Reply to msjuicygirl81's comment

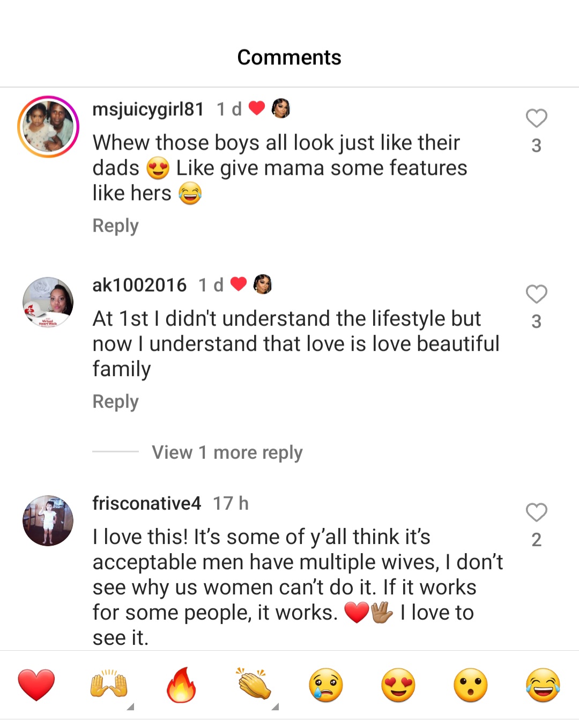coord(115,226)
